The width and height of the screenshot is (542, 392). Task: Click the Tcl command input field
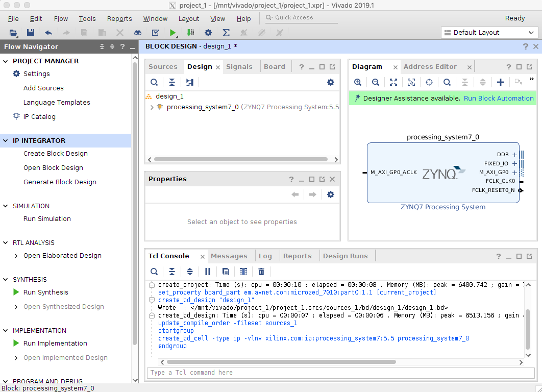pos(340,373)
